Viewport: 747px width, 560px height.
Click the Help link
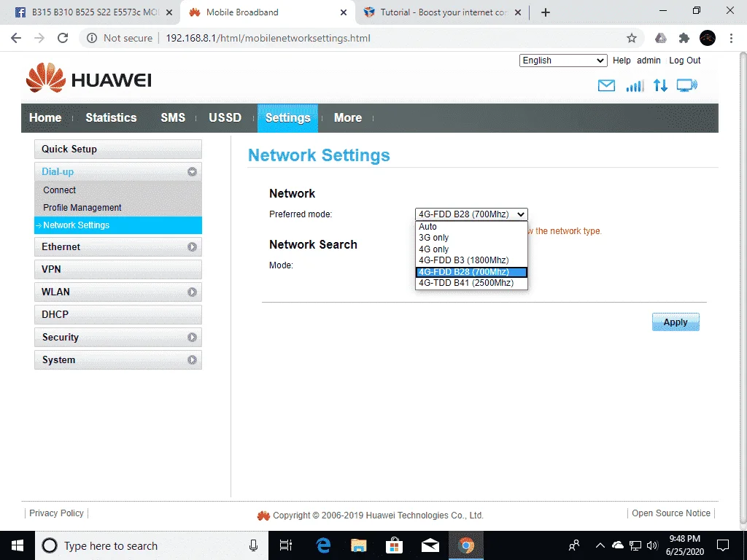(622, 61)
